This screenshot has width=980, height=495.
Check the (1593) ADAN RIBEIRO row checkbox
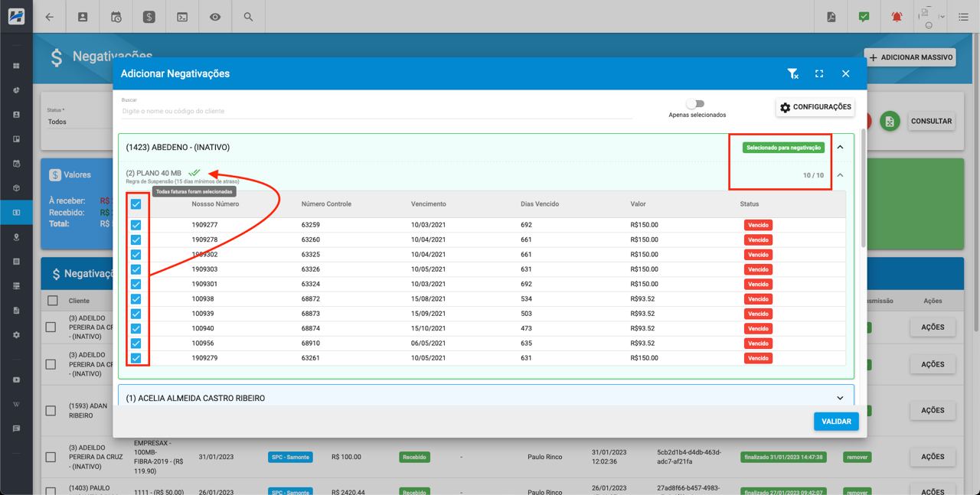pos(51,411)
